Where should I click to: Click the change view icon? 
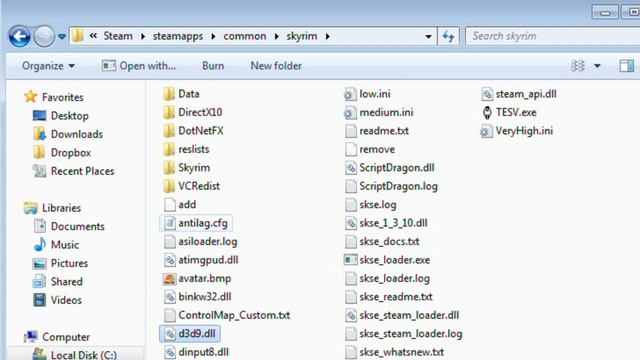(x=578, y=66)
